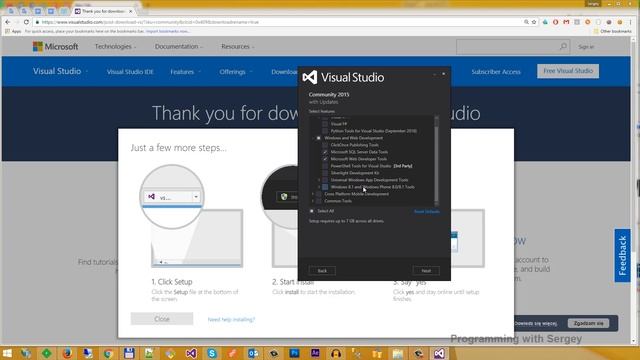Uncheck Microsoft Web Developer Tools
640x360 pixels.
325,159
